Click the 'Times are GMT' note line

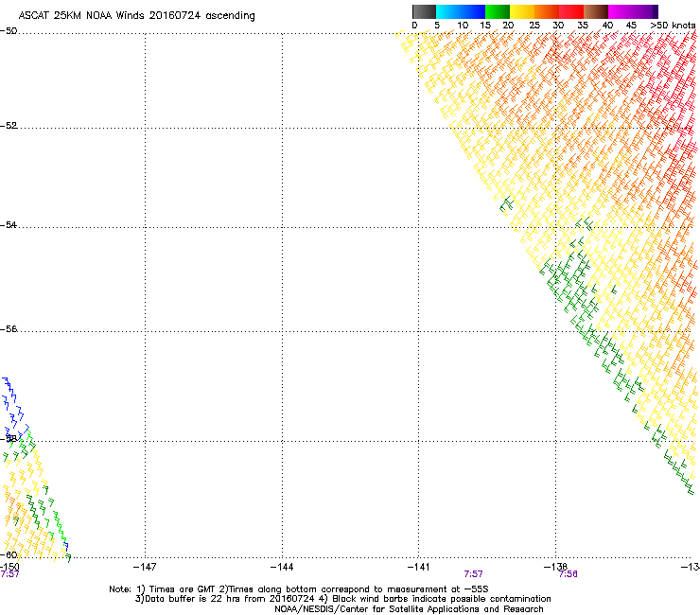tap(299, 589)
